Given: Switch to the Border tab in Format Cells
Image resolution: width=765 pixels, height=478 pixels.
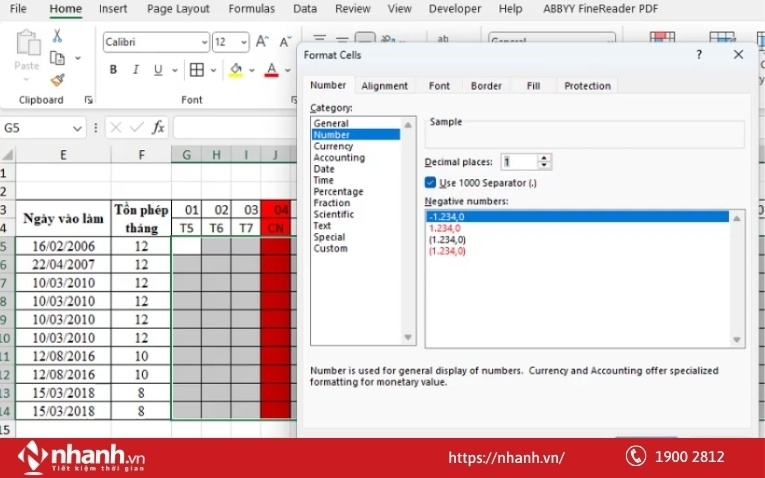Looking at the screenshot, I should (486, 86).
